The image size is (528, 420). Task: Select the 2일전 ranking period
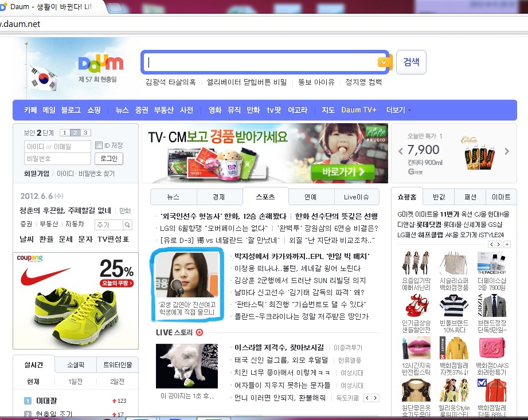click(x=117, y=382)
